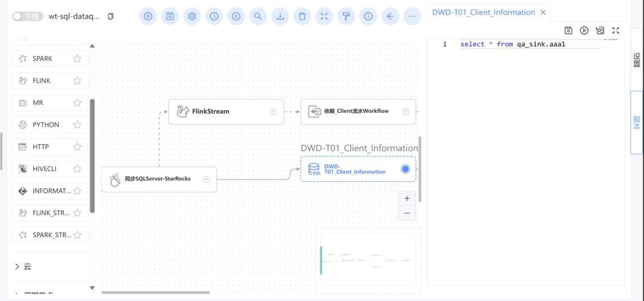This screenshot has height=301, width=644.
Task: Select the 依赖_Client流水Workflow node
Action: 358,111
